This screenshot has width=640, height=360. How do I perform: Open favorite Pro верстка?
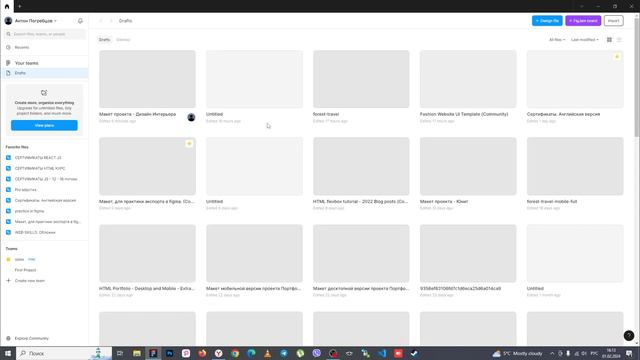click(x=25, y=190)
